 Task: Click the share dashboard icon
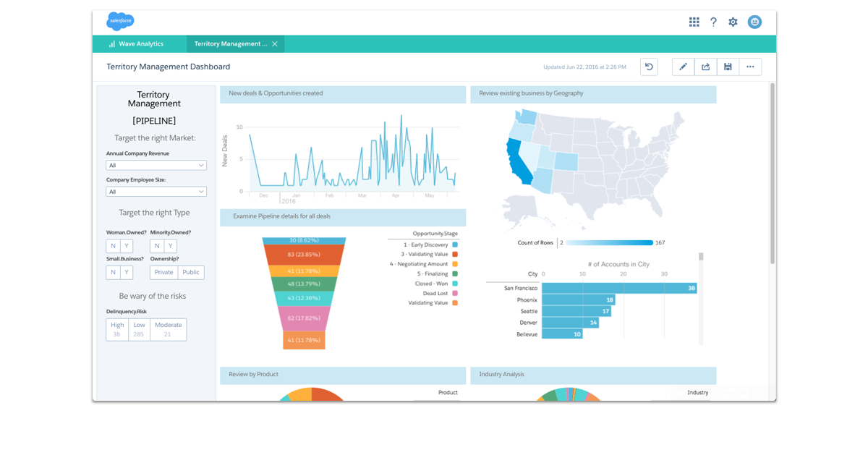pos(705,67)
